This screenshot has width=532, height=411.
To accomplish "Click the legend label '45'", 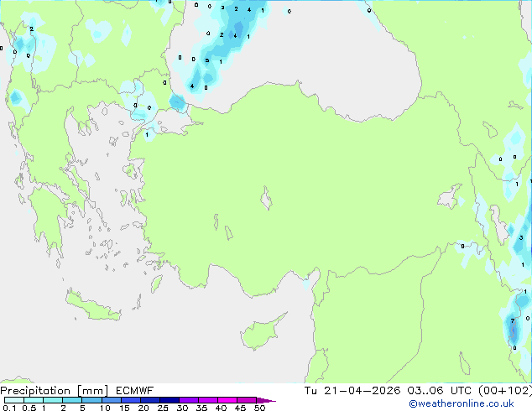I will pos(240,408).
